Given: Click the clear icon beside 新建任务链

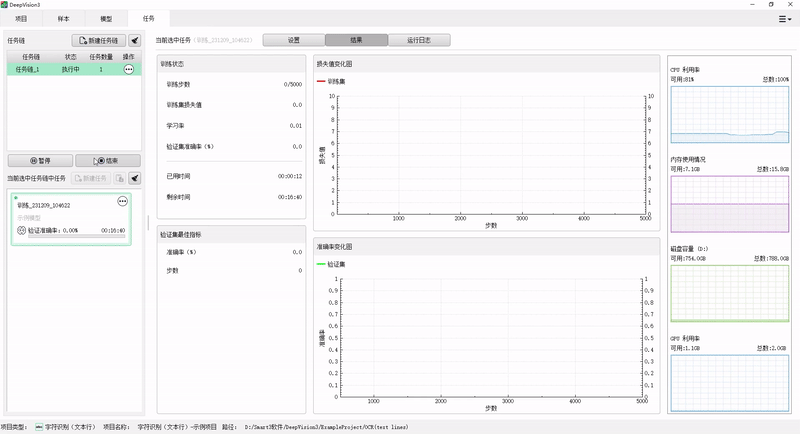Looking at the screenshot, I should pyautogui.click(x=135, y=40).
